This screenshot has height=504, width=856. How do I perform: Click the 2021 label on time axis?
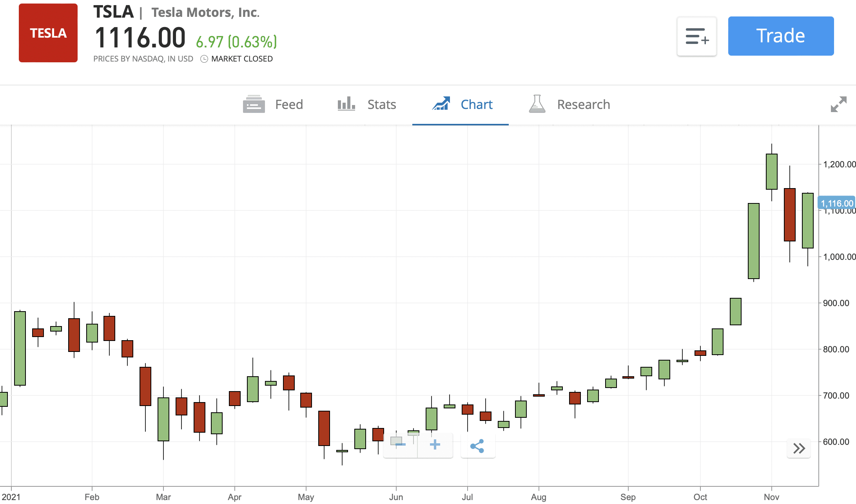tap(11, 497)
